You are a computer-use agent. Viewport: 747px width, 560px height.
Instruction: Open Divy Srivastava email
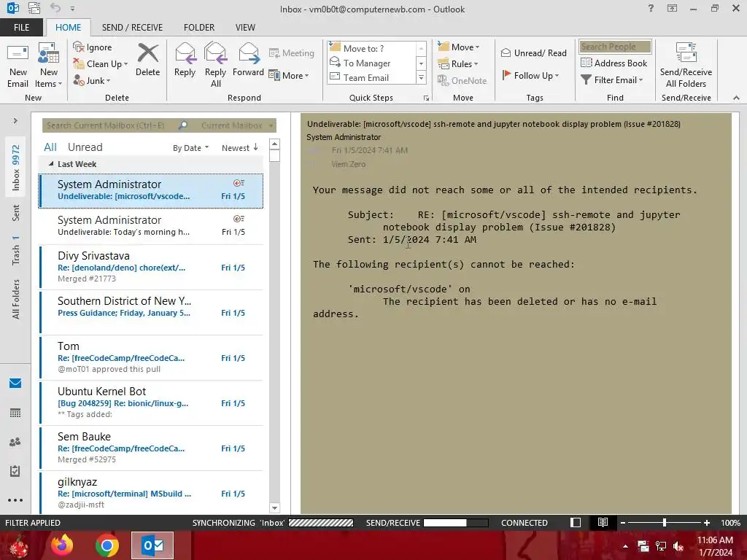point(150,267)
